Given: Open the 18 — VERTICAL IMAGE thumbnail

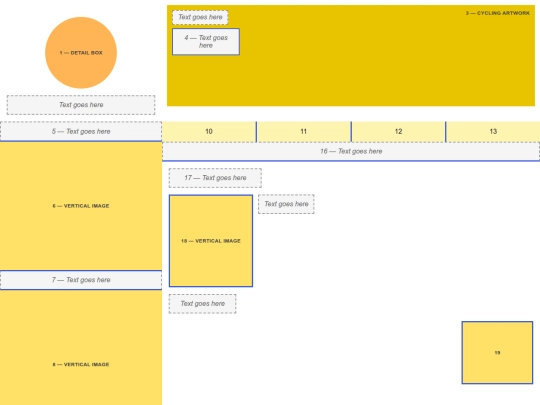Looking at the screenshot, I should [x=211, y=241].
